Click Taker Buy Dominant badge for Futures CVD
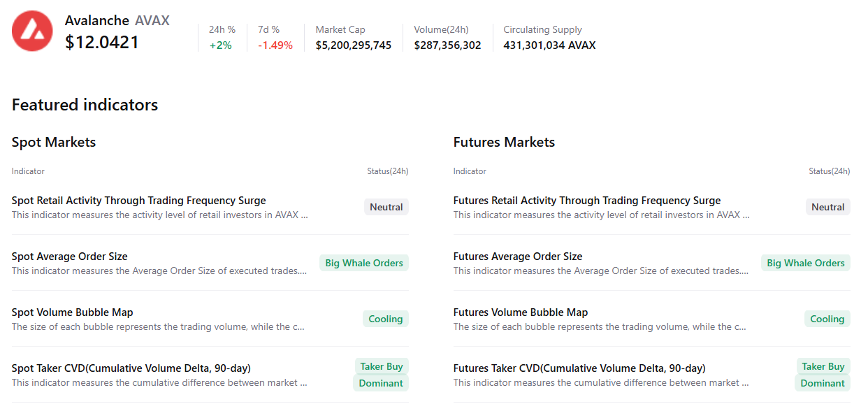The height and width of the screenshot is (411, 868). [x=823, y=375]
